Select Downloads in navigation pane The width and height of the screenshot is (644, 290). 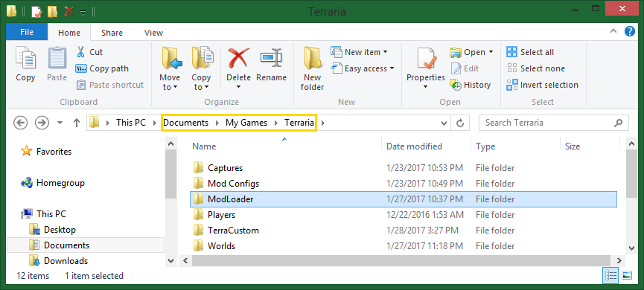click(58, 261)
